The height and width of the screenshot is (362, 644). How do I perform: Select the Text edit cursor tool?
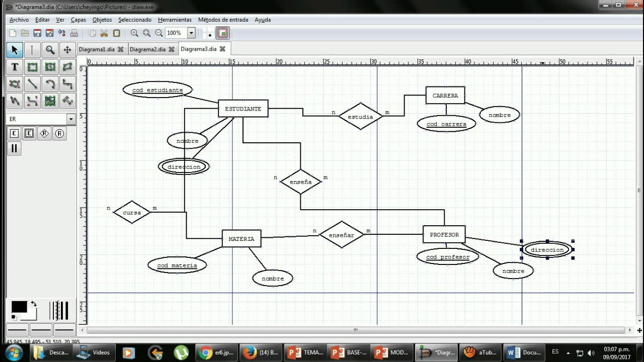[32, 50]
